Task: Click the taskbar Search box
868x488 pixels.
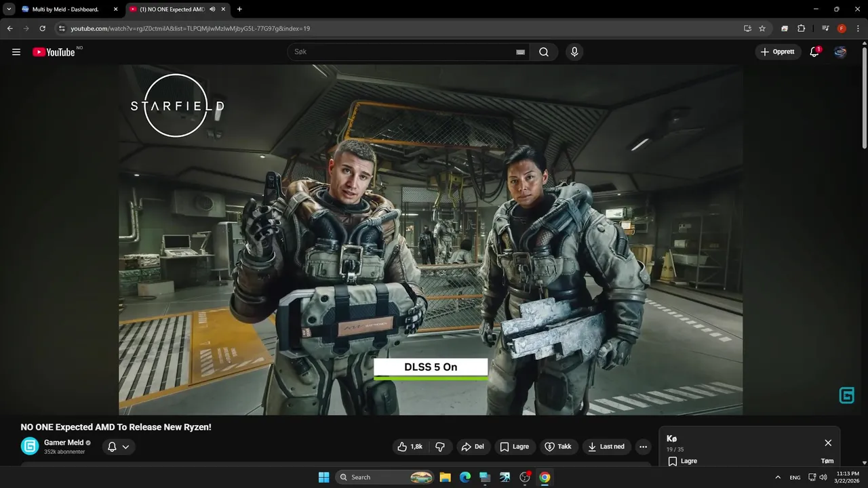Action: (x=385, y=477)
